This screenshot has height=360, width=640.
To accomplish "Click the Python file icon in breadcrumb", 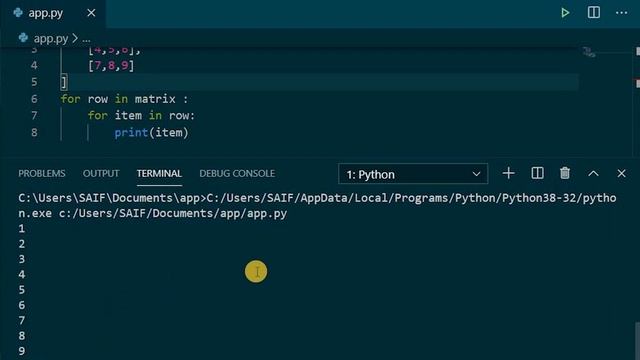I will [23, 38].
